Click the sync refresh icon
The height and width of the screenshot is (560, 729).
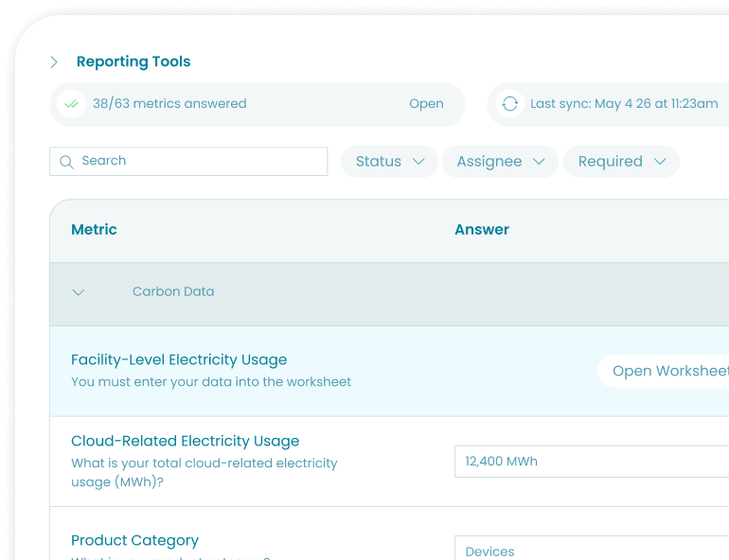point(509,104)
